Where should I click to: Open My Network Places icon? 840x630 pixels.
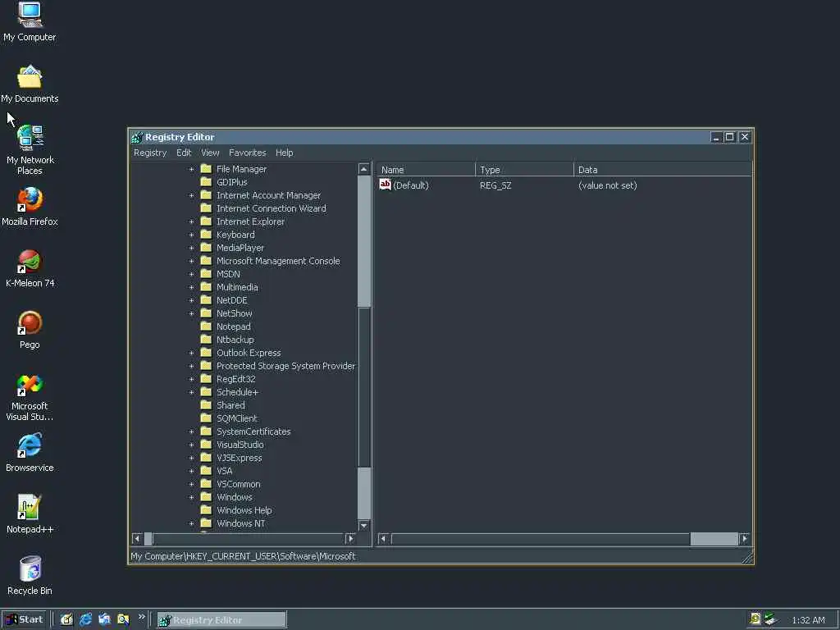30,138
